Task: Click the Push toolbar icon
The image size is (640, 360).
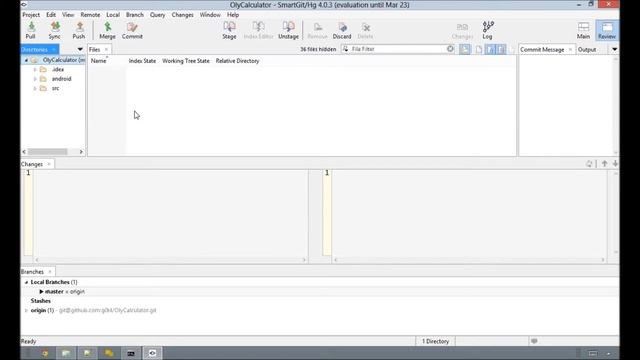Action: tap(79, 30)
